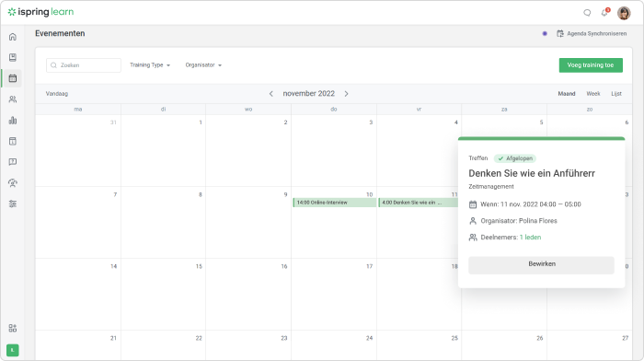Expand the Training Type dropdown

coord(150,65)
